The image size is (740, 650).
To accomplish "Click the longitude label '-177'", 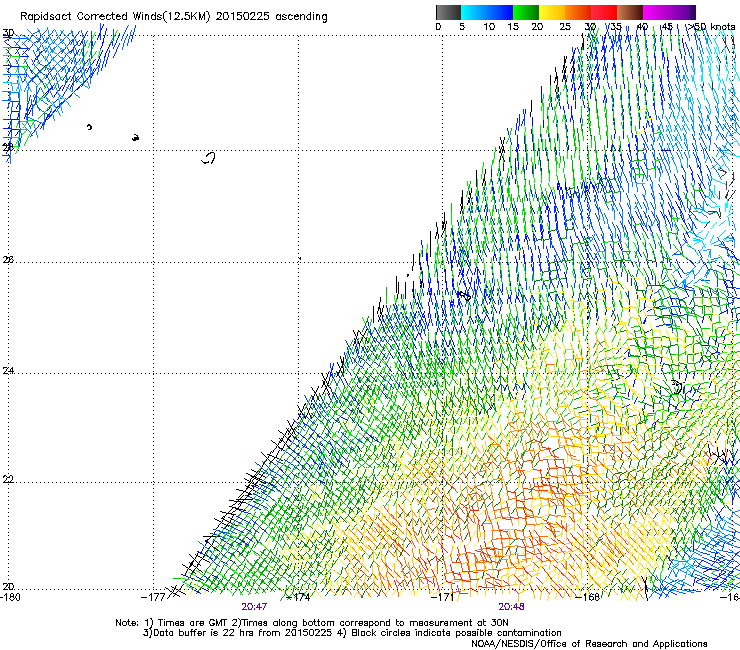I will click(153, 598).
